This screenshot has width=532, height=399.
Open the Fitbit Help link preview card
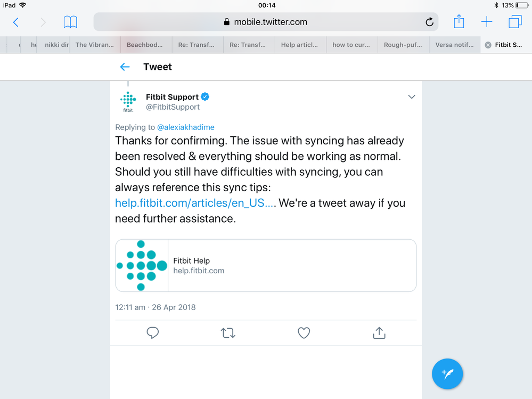(x=266, y=265)
